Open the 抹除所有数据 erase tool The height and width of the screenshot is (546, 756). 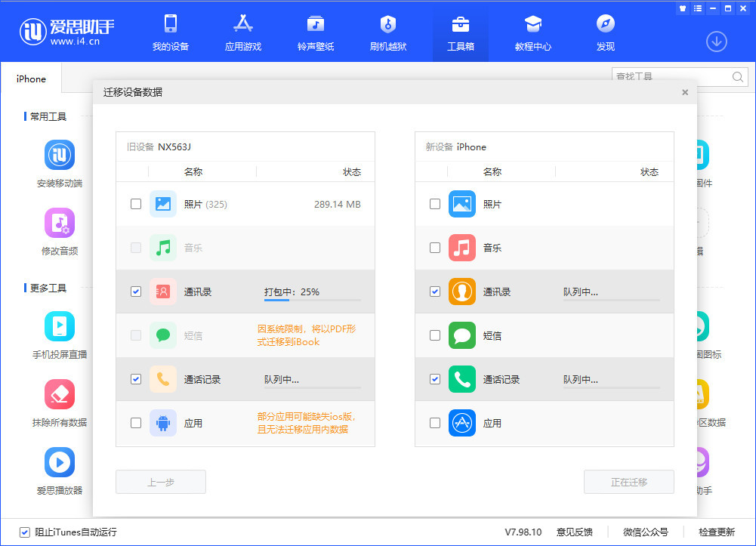59,402
